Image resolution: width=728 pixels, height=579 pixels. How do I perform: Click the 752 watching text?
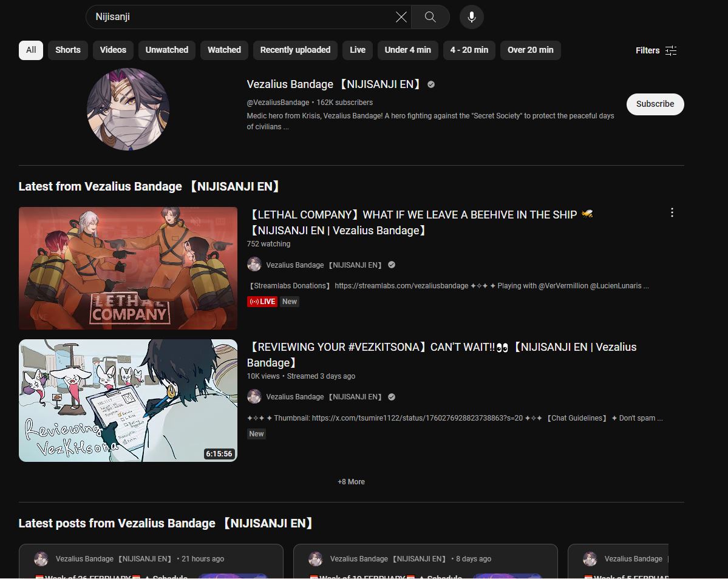(268, 244)
